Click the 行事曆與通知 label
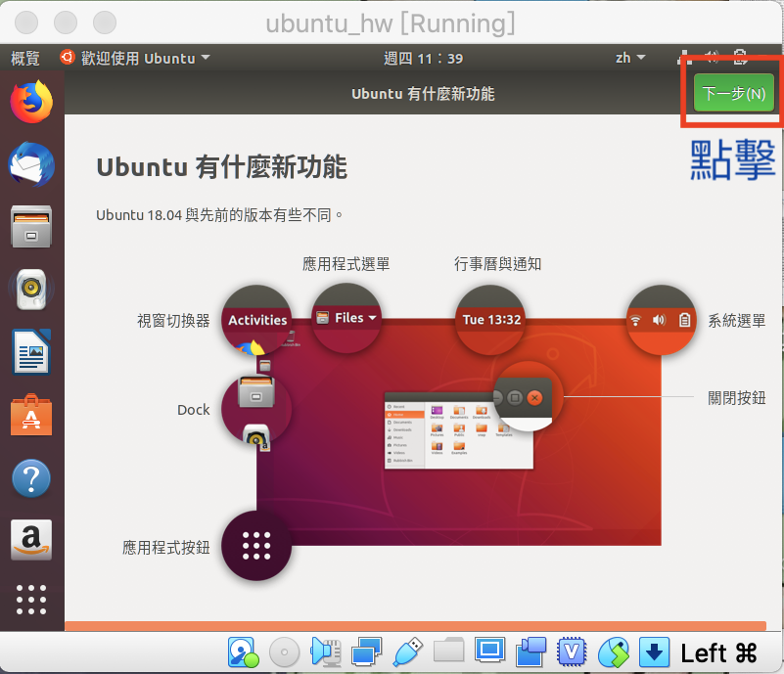 (497, 264)
